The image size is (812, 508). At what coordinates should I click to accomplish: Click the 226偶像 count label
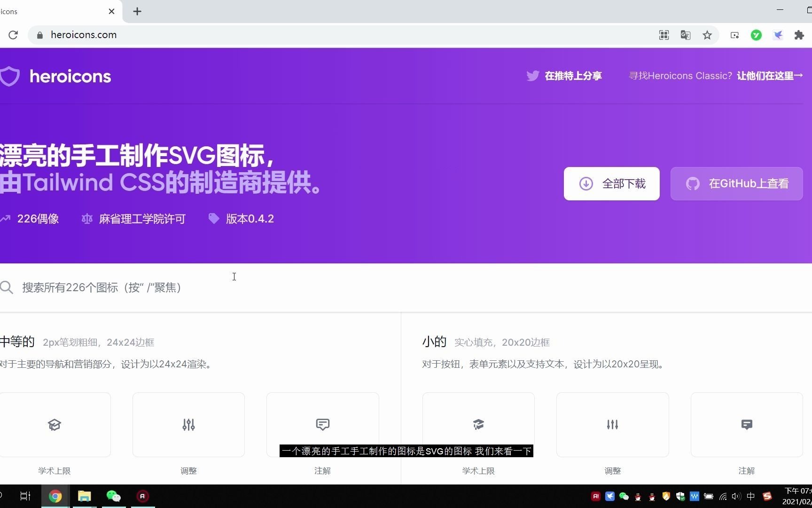click(38, 219)
